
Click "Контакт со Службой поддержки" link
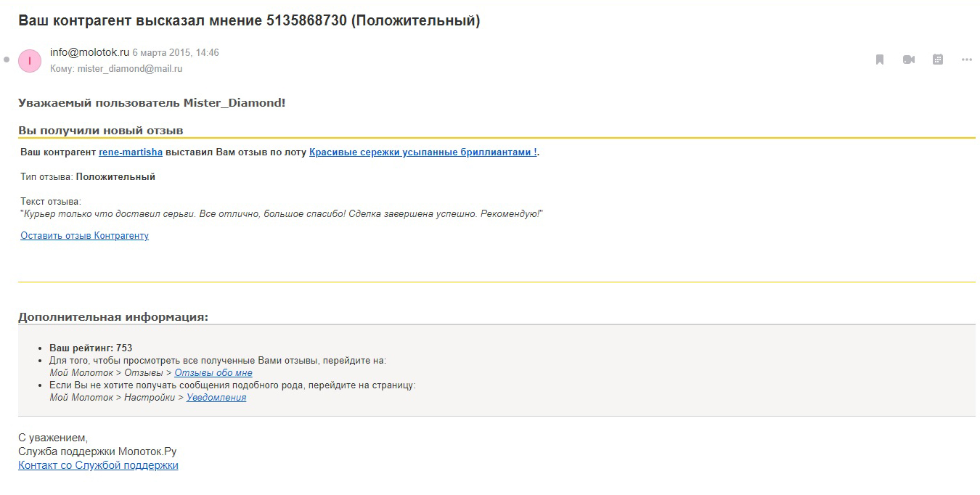coord(98,465)
